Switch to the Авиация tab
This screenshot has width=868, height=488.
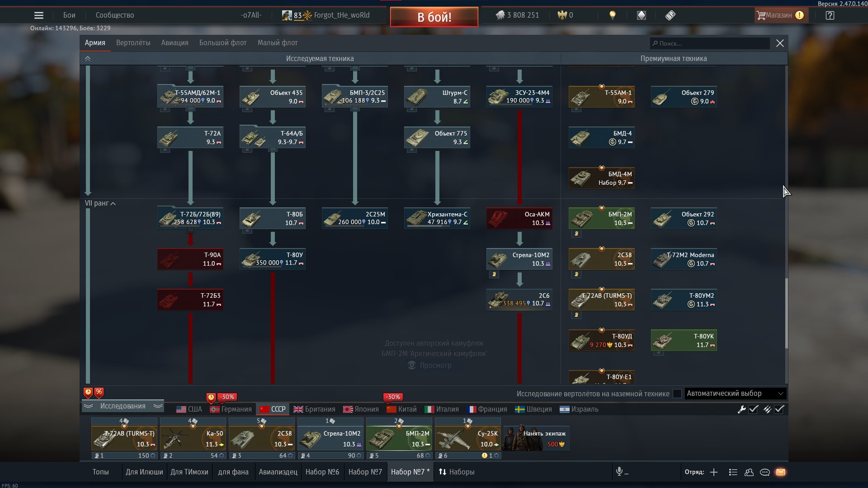[x=175, y=43]
